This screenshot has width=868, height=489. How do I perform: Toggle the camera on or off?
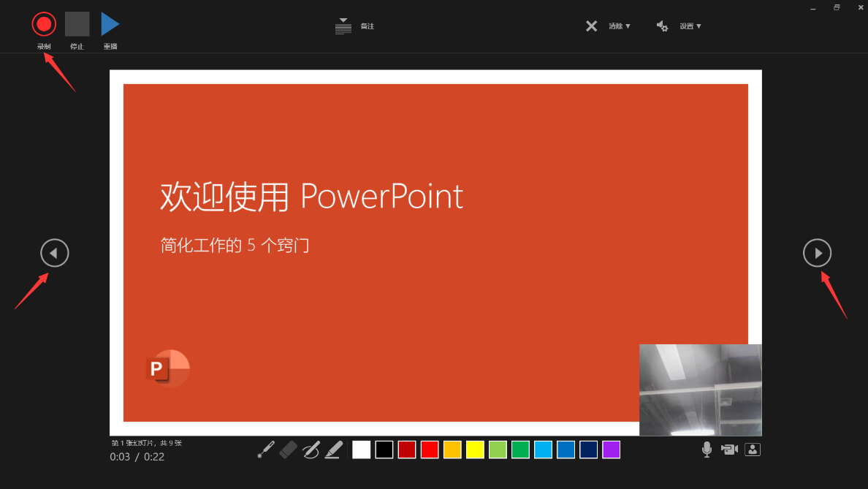pos(730,449)
